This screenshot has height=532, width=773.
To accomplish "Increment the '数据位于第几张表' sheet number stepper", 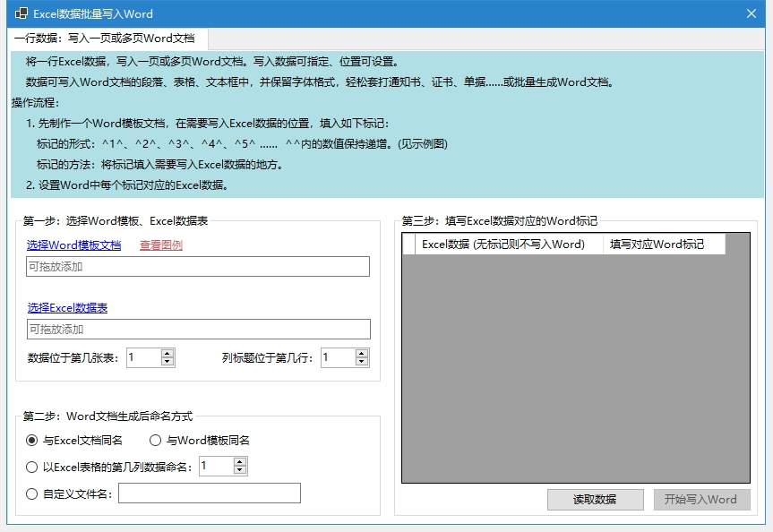I will pos(166,353).
